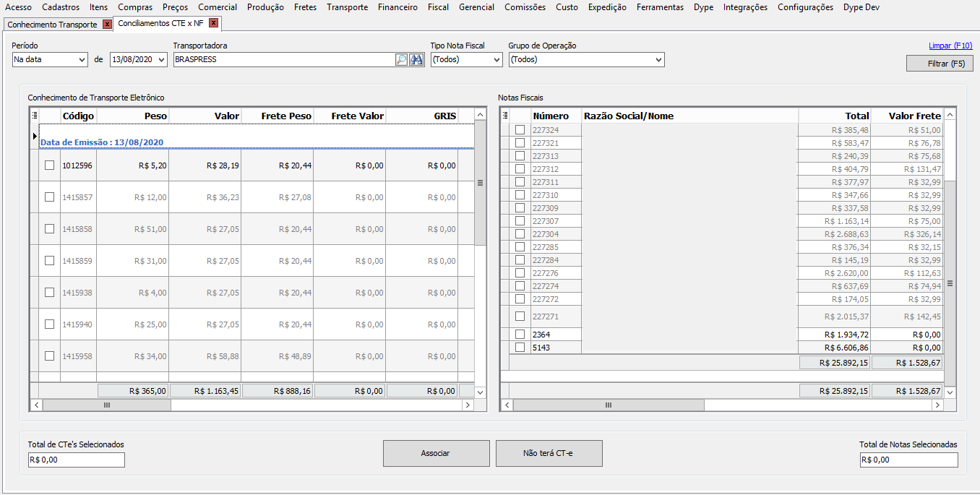
Task: Check the box for CT-e 1415859
Action: 49,260
